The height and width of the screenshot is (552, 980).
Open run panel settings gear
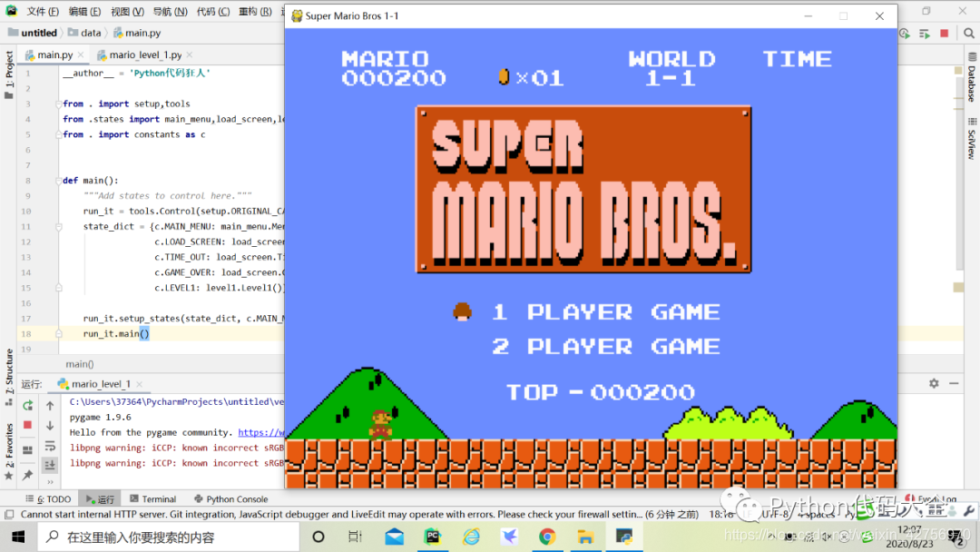934,383
